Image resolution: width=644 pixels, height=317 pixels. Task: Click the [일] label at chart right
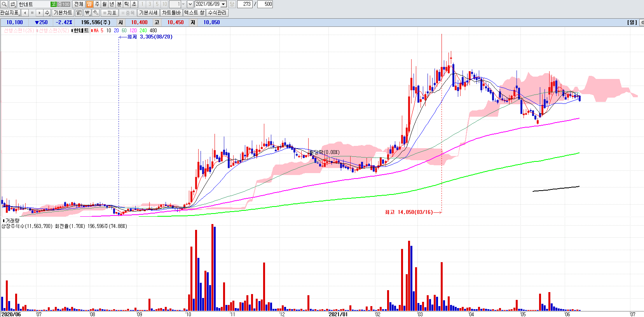632,23
